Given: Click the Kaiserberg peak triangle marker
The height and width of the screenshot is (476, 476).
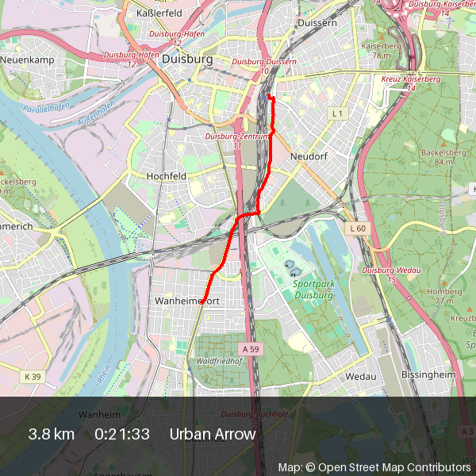Looking at the screenshot, I should point(382,37).
